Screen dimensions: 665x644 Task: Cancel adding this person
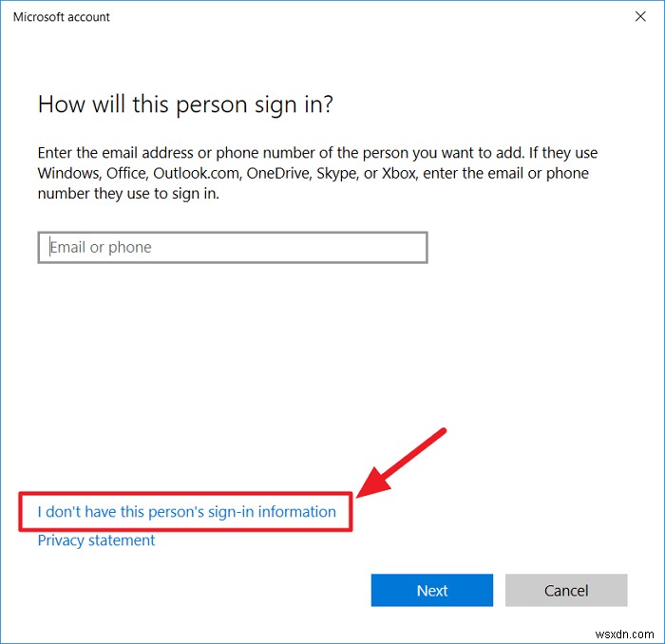[x=566, y=590]
